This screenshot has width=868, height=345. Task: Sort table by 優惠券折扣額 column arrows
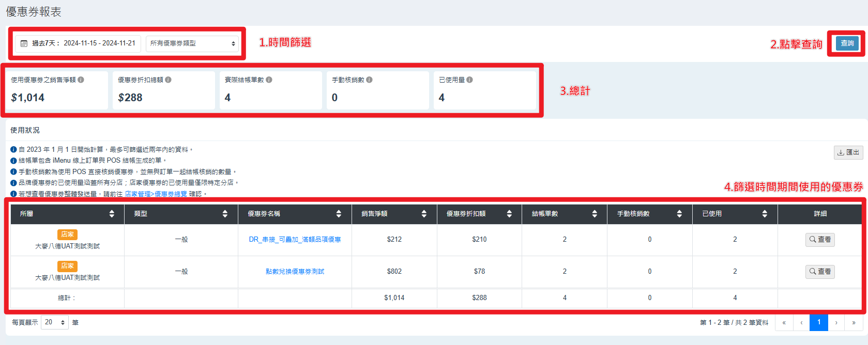(509, 214)
